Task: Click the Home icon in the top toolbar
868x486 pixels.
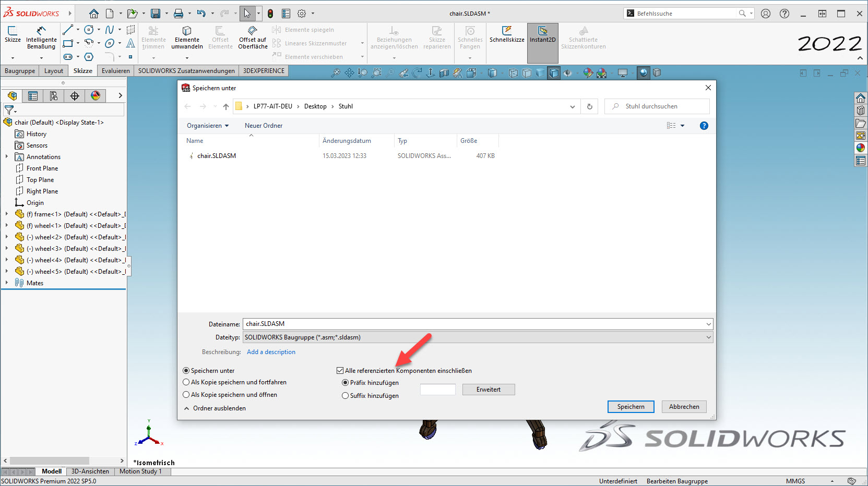Action: pyautogui.click(x=94, y=14)
